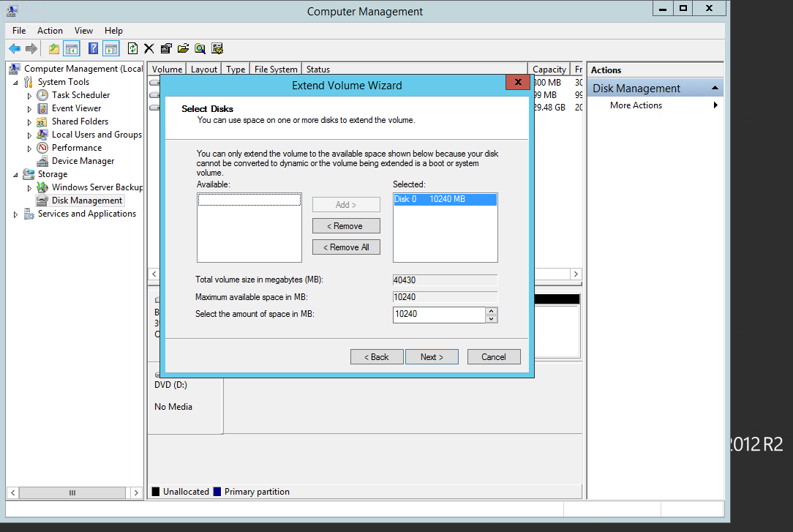Open the View menu
Image resolution: width=793 pixels, height=532 pixels.
[83, 31]
